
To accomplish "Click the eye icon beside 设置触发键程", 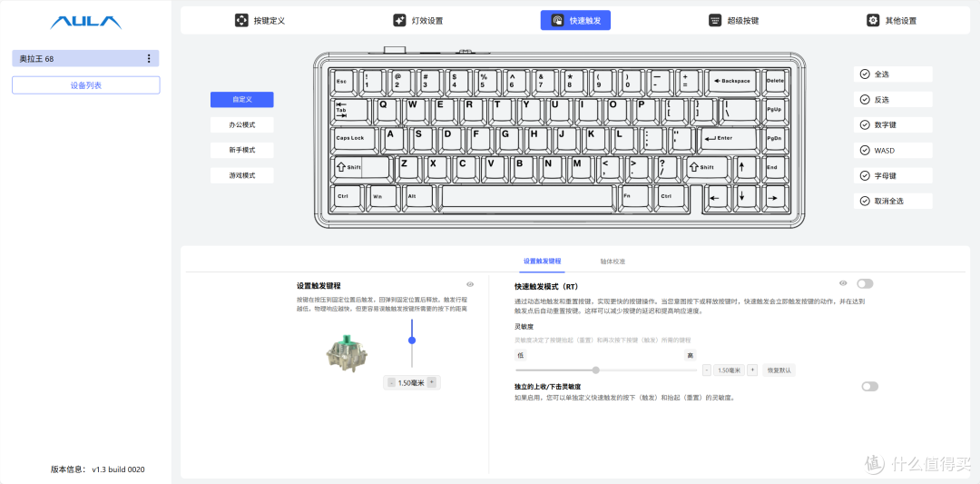I will [x=470, y=284].
